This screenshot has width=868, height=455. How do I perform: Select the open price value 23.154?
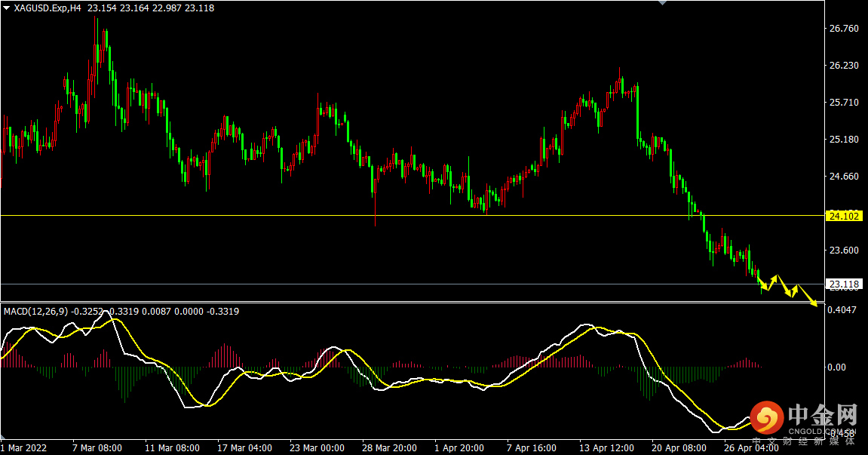(x=102, y=8)
